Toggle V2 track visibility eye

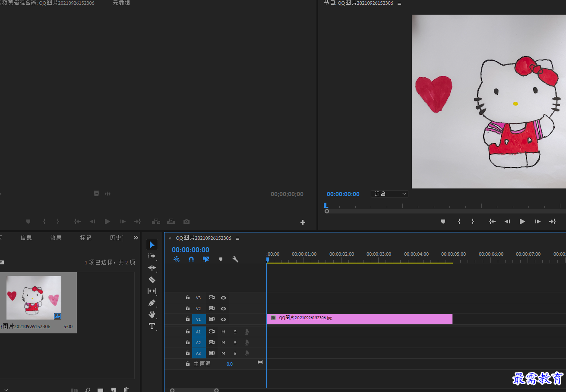tap(223, 308)
